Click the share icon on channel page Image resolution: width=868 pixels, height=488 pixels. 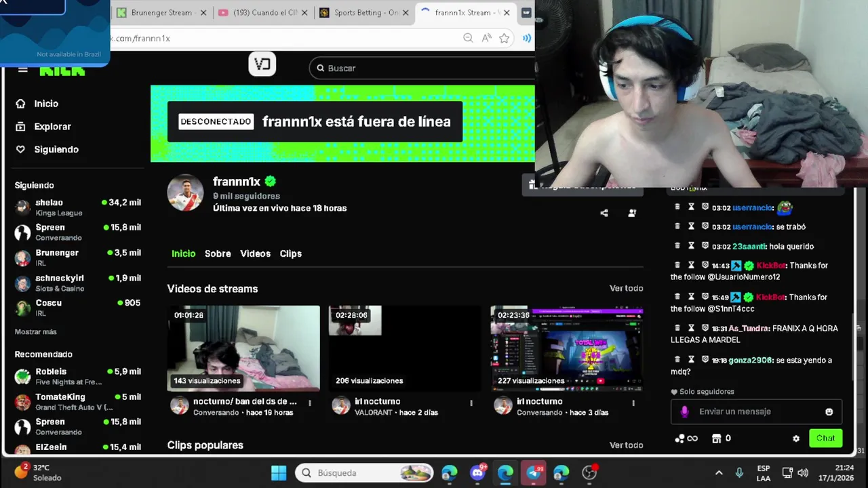point(604,213)
